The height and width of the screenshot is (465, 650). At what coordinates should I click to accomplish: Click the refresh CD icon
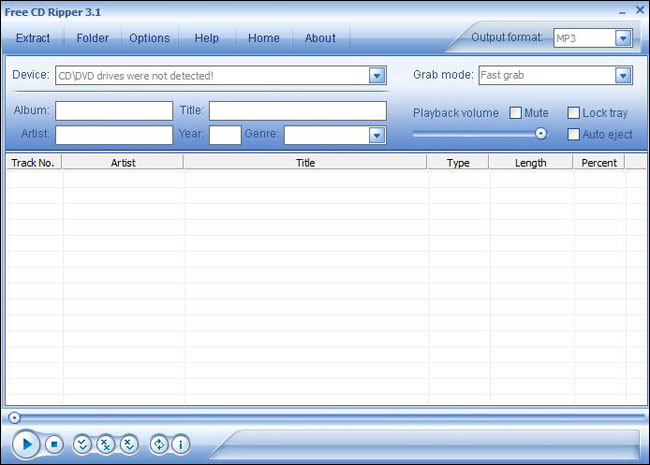(159, 444)
